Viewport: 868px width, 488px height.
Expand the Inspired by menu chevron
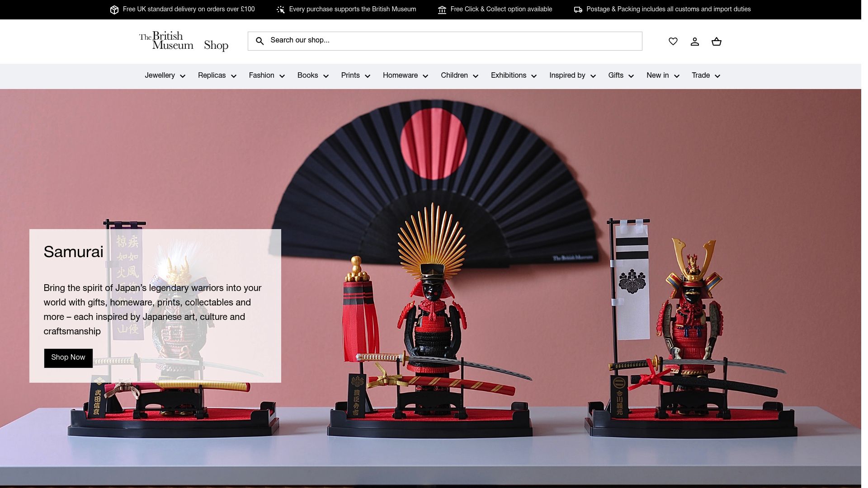pyautogui.click(x=593, y=76)
